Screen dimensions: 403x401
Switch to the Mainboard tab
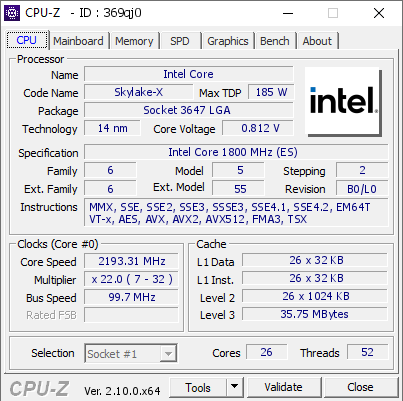78,41
